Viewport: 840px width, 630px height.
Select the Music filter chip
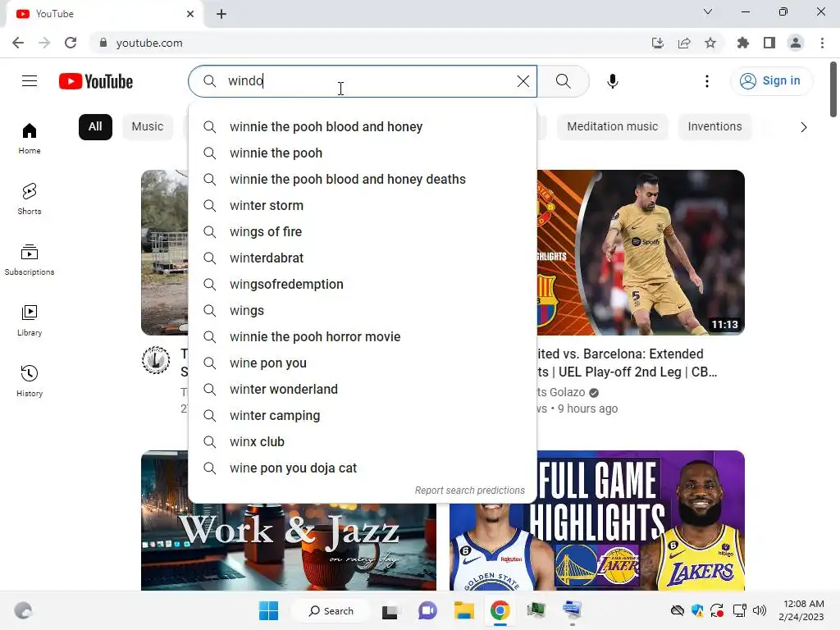pos(148,127)
